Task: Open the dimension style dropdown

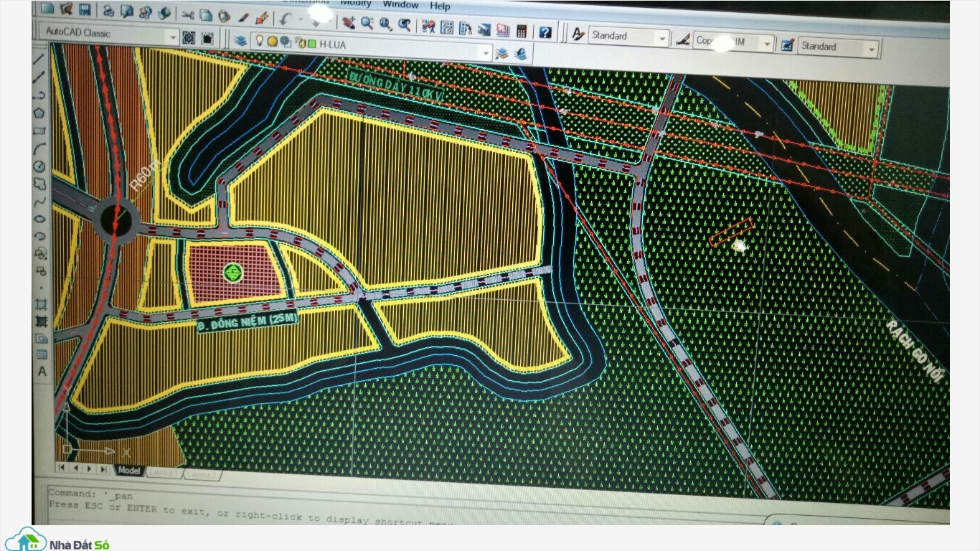Action: tap(766, 44)
